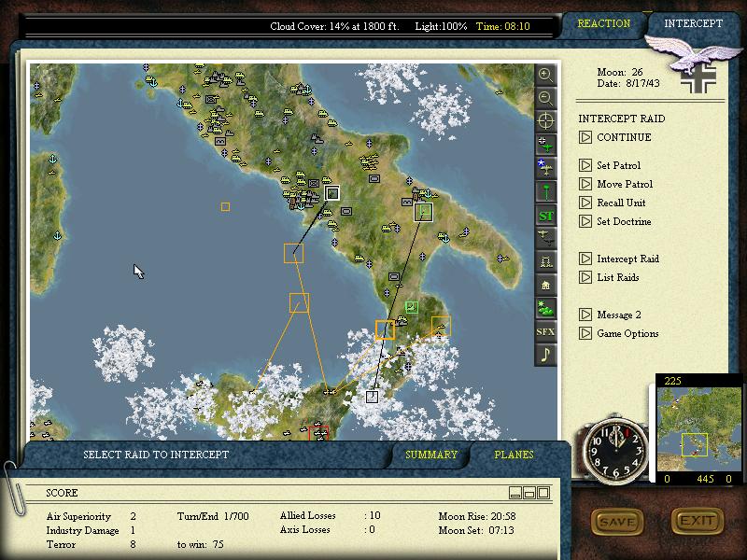Image resolution: width=747 pixels, height=560 pixels.
Task: Select white square airbase near Bari
Action: pyautogui.click(x=423, y=212)
